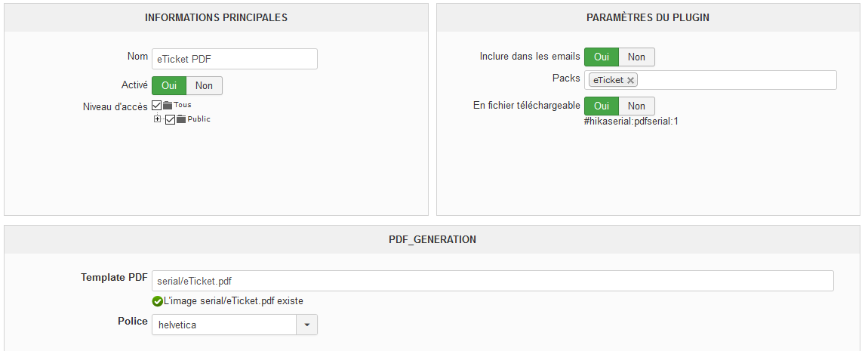Click the helvetica font selection box

[225, 325]
